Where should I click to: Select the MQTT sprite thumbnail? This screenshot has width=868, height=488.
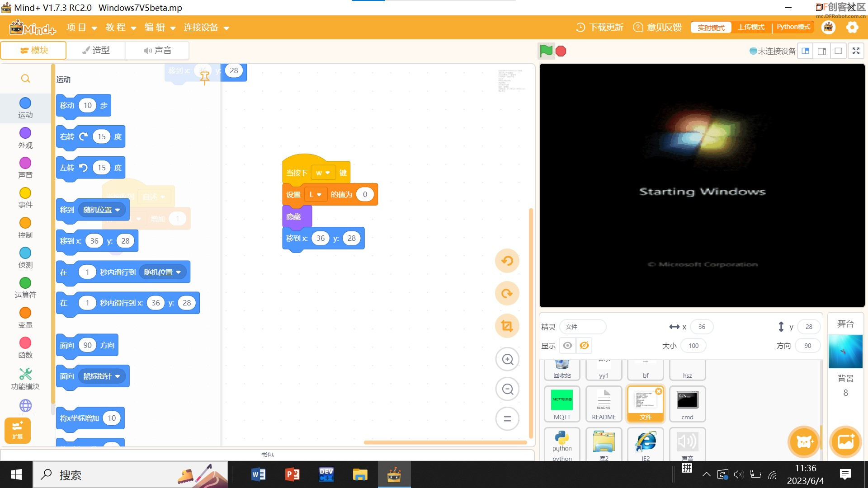coord(562,404)
